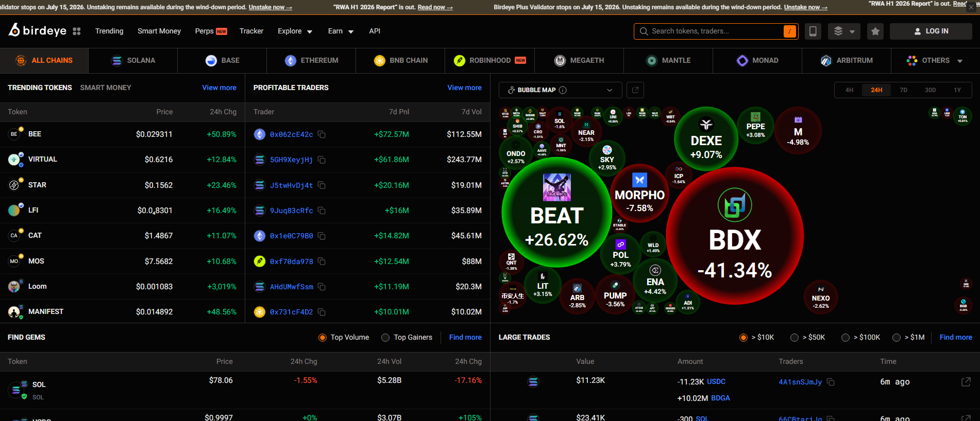Open the API nav link
Screen dimensions: 980x421
click(x=375, y=31)
